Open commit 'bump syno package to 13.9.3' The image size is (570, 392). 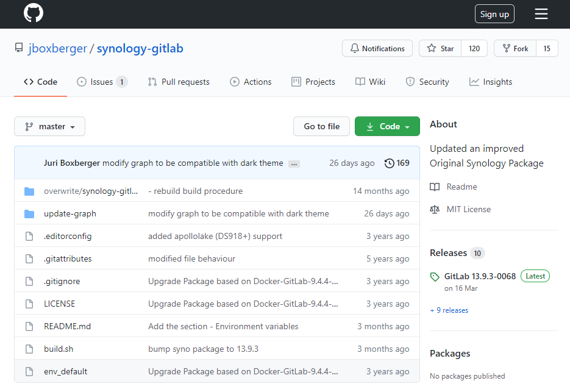pos(203,349)
